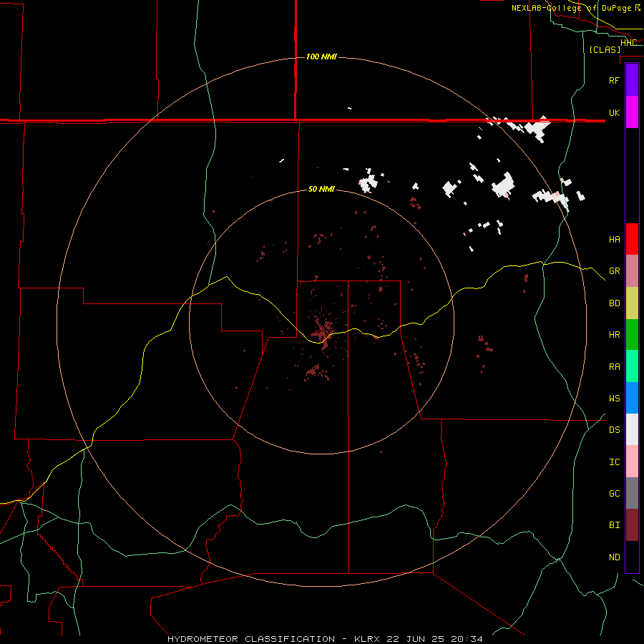Click the UK magenta legend swatch

tap(632, 112)
